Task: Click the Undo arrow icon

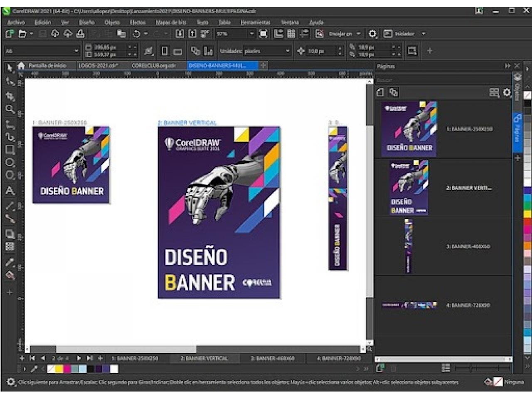Action: click(136, 34)
